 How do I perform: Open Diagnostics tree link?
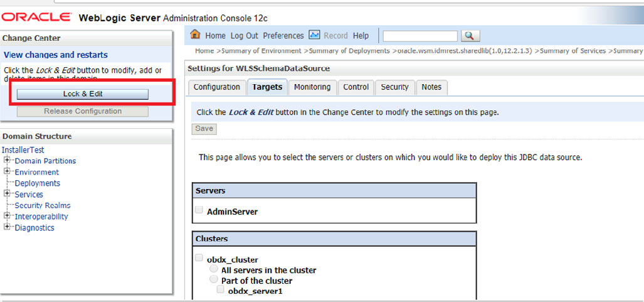pyautogui.click(x=34, y=227)
